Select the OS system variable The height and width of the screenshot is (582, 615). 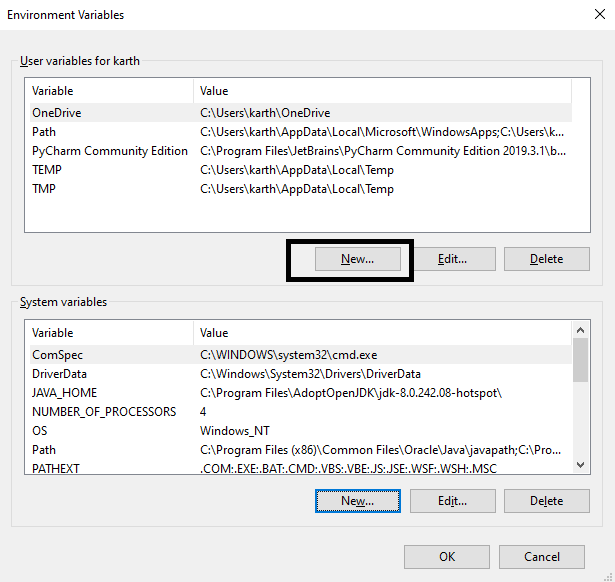[x=301, y=431]
